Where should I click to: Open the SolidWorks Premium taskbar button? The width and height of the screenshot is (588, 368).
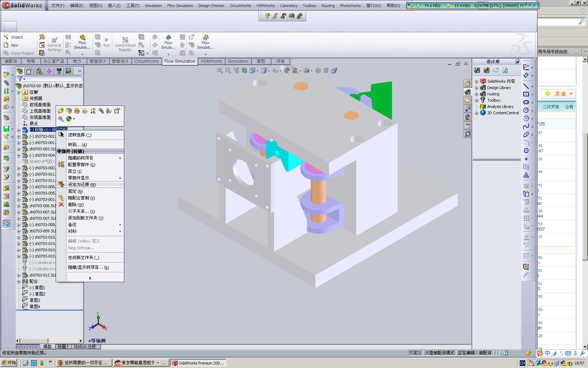(198, 363)
